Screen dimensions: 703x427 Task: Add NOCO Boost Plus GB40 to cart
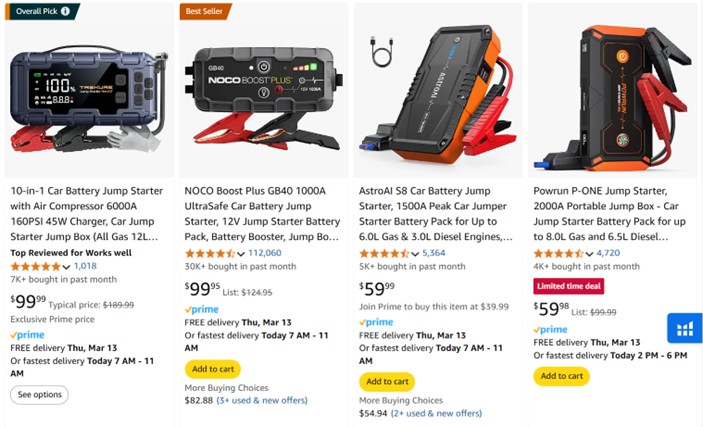212,369
